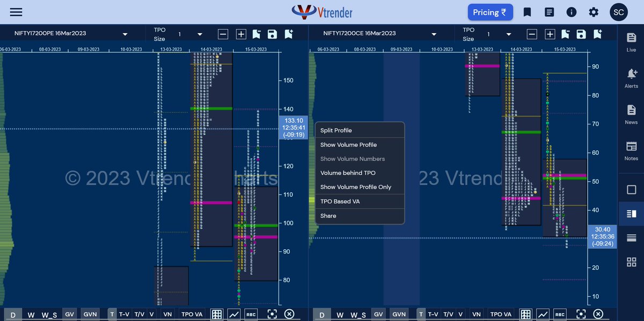Image resolution: width=644 pixels, height=321 pixels.
Task: Toggle VN in left chart bottom bar
Action: [x=167, y=315]
